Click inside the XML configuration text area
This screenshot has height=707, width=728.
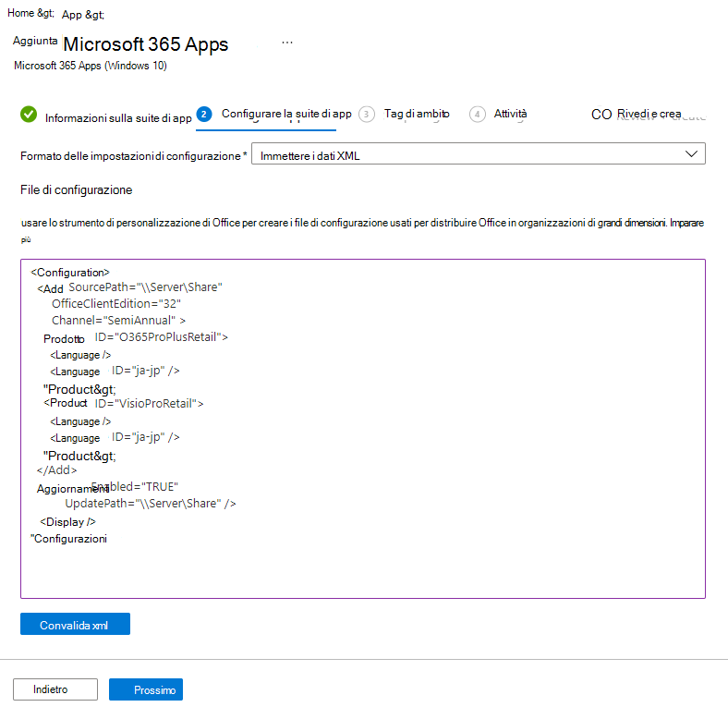[362, 428]
